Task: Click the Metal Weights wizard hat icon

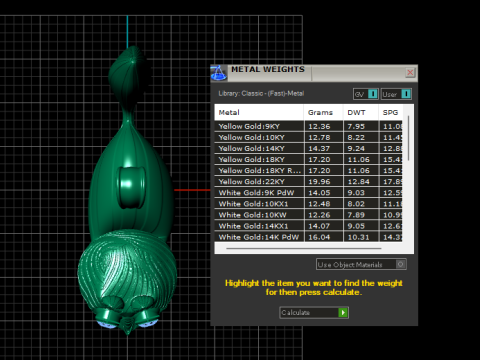Action: pyautogui.click(x=219, y=73)
